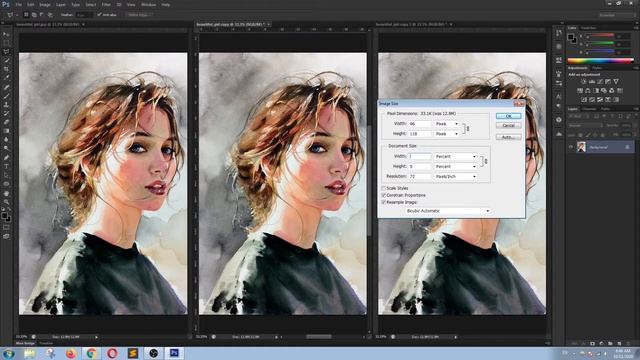Open the layer blend mode dropdown
This screenshot has width=640, height=360.
[x=585, y=126]
